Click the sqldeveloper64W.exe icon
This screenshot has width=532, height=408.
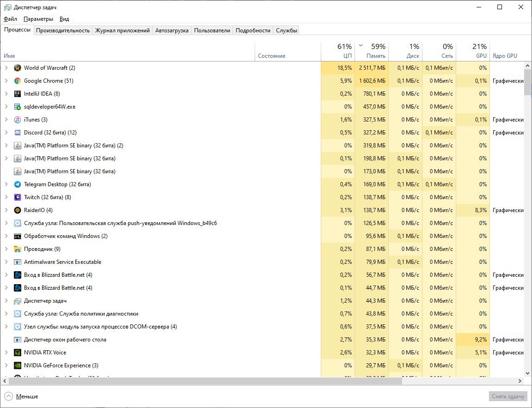(17, 106)
